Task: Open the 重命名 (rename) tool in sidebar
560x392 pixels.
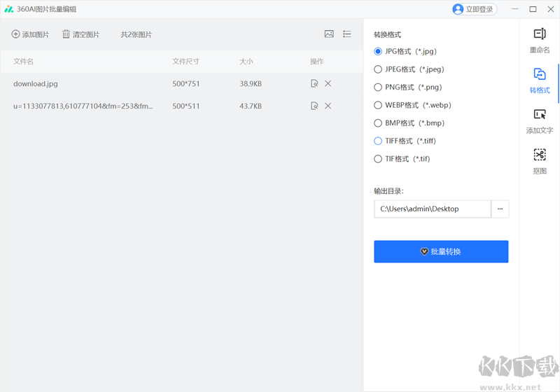Action: pyautogui.click(x=539, y=39)
